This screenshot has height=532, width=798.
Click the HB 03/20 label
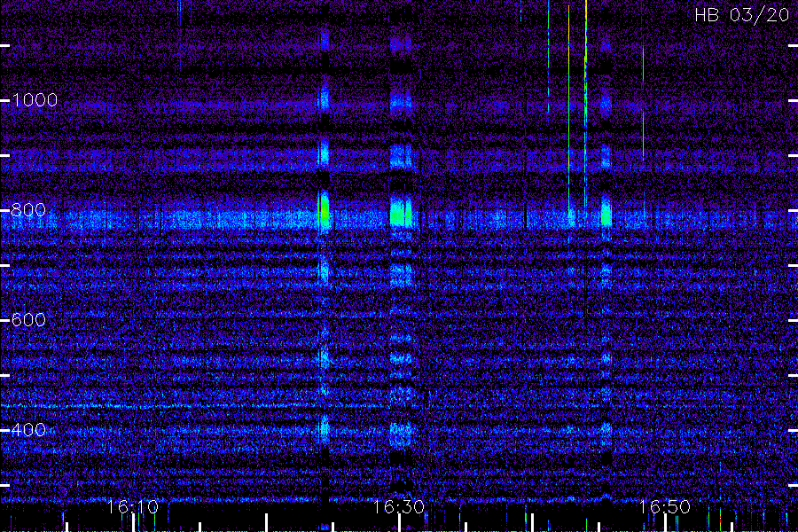[741, 15]
